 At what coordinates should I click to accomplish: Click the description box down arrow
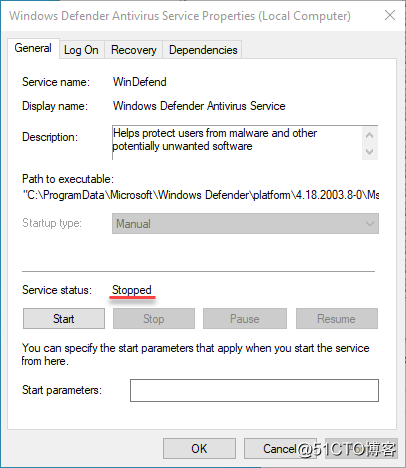point(369,152)
